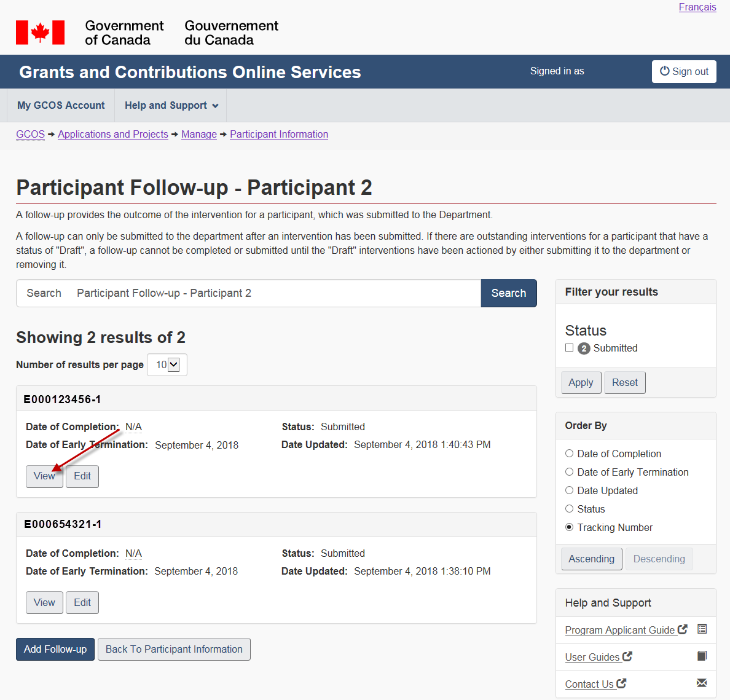The width and height of the screenshot is (730, 700).
Task: Click the Add Follow-up button
Action: click(x=55, y=649)
